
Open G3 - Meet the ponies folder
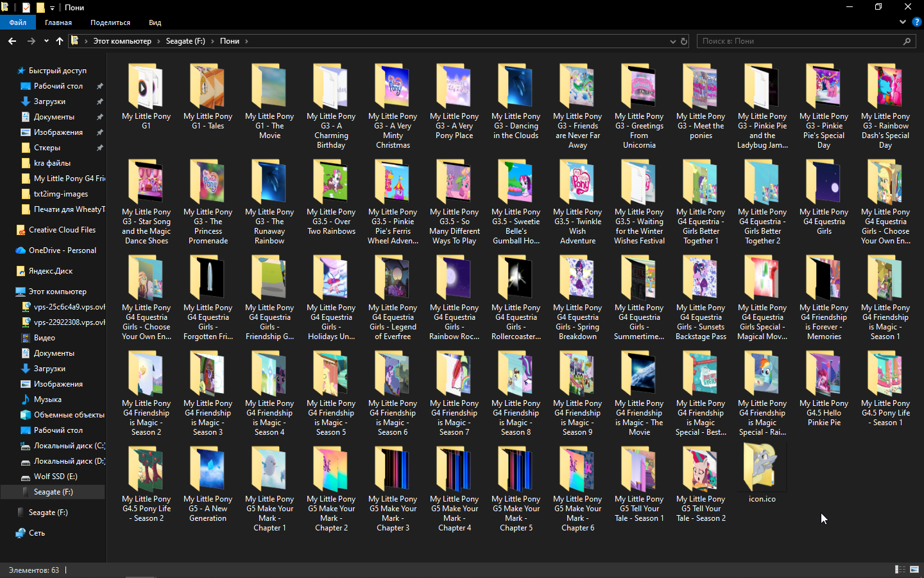pyautogui.click(x=701, y=101)
